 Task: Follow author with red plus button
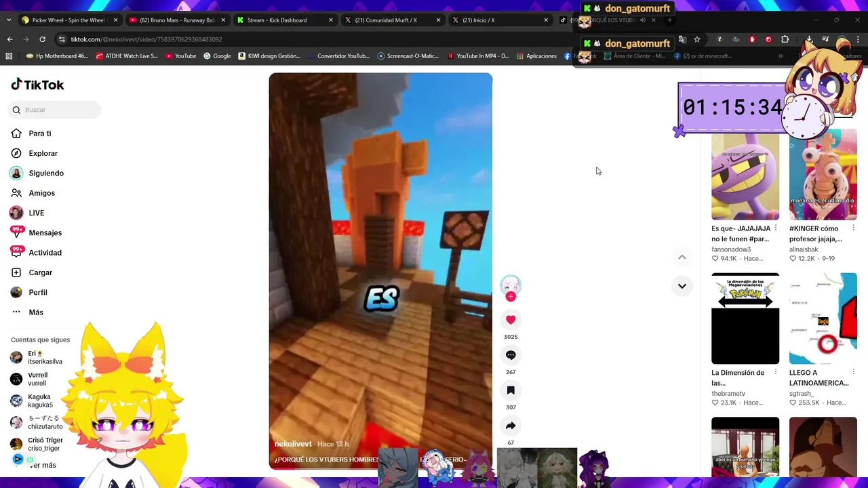[x=511, y=296]
